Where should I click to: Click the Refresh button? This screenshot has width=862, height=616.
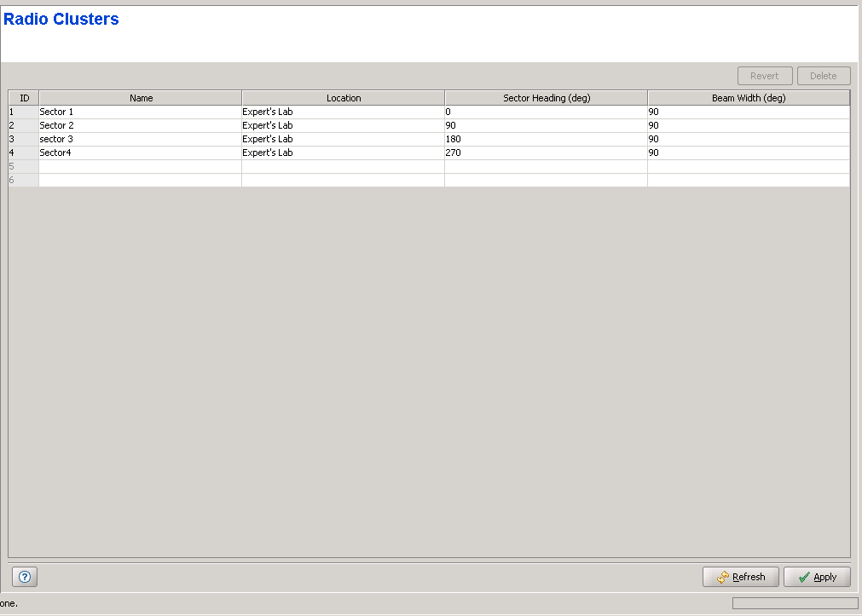[x=740, y=577]
